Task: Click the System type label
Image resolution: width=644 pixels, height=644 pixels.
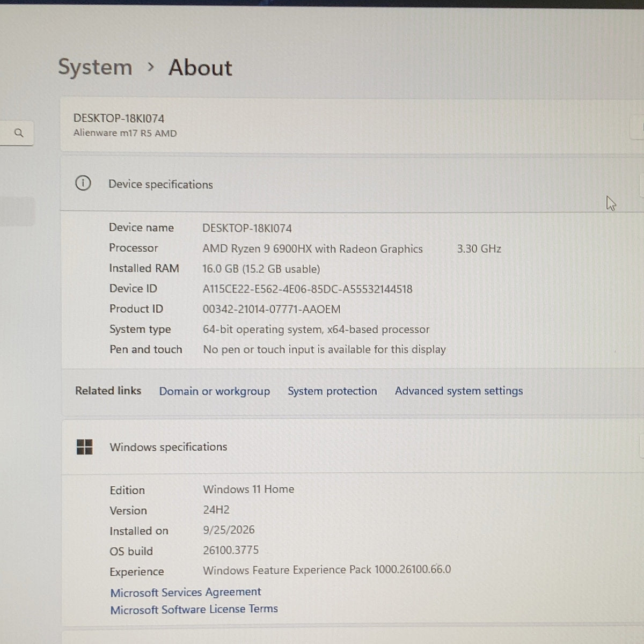Action: tap(140, 330)
